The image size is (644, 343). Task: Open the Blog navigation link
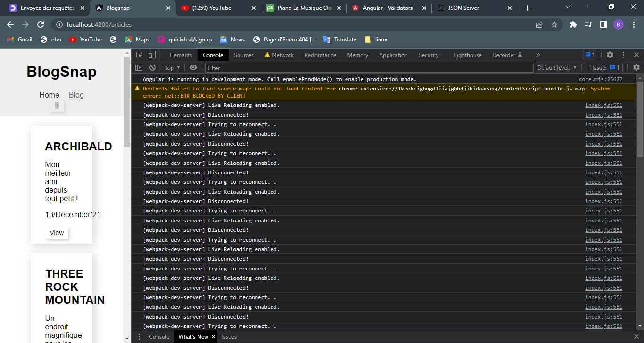point(76,95)
